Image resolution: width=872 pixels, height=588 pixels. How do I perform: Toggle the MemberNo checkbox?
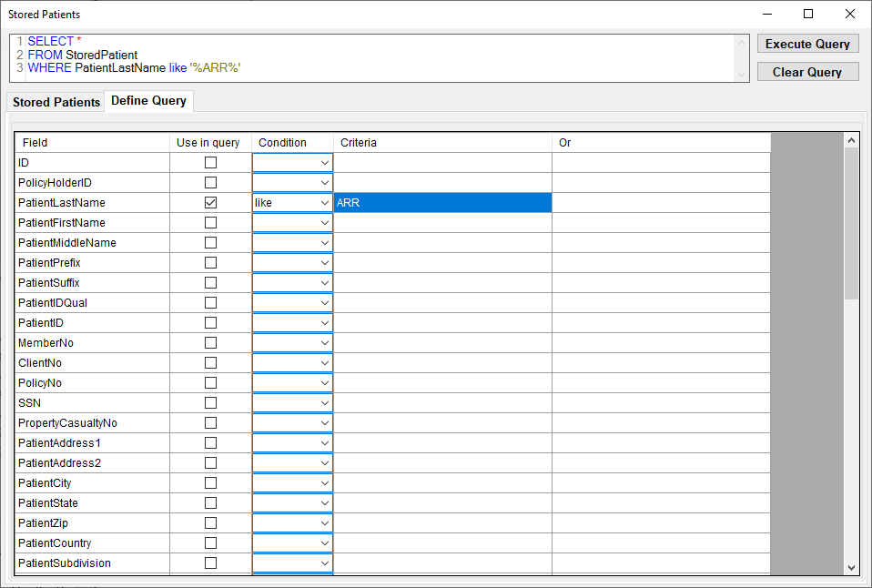pos(211,342)
